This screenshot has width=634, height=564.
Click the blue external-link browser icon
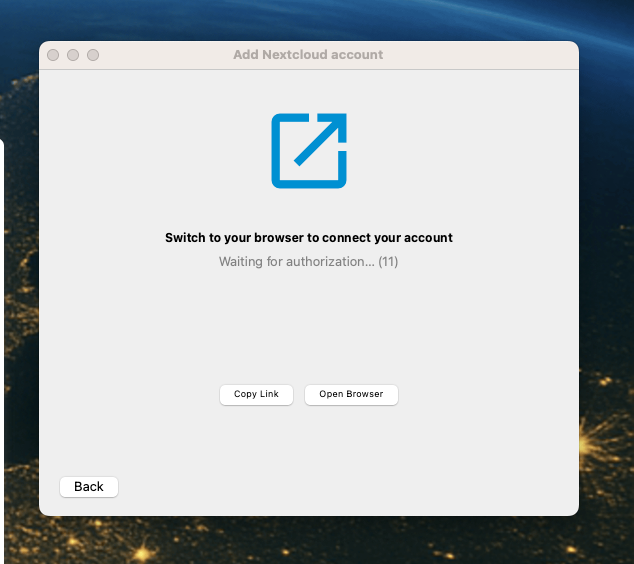click(x=309, y=151)
